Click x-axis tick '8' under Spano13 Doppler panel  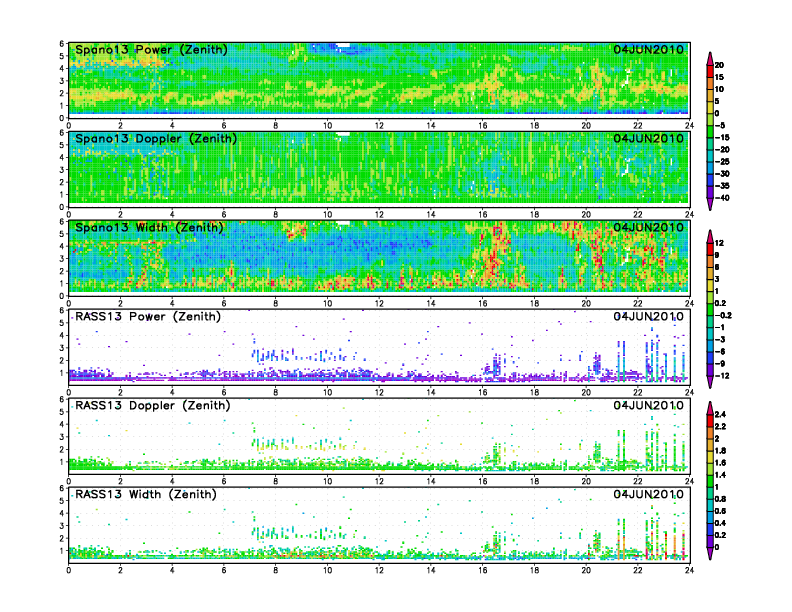click(276, 215)
